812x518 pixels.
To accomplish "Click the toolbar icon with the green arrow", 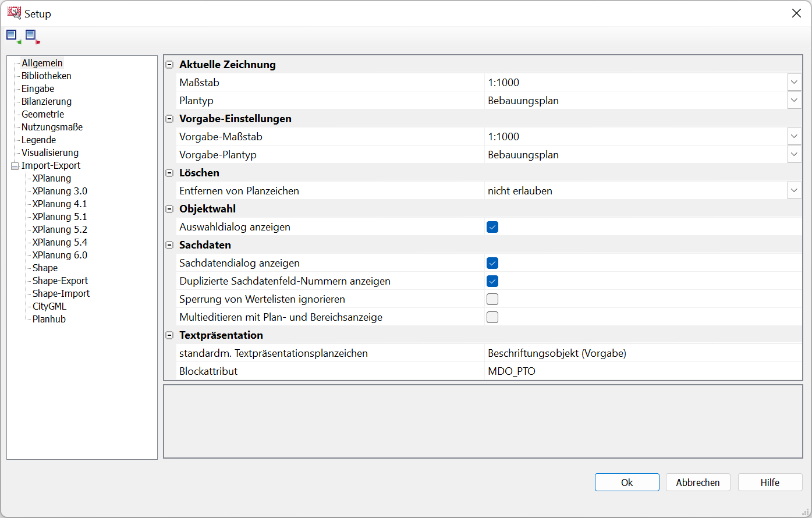I will (x=13, y=37).
